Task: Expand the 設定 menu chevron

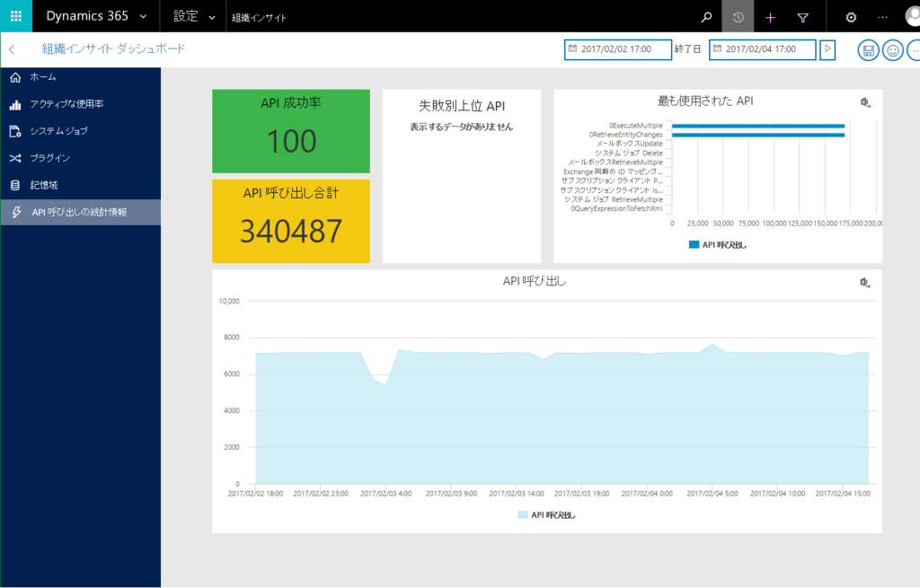Action: [212, 18]
